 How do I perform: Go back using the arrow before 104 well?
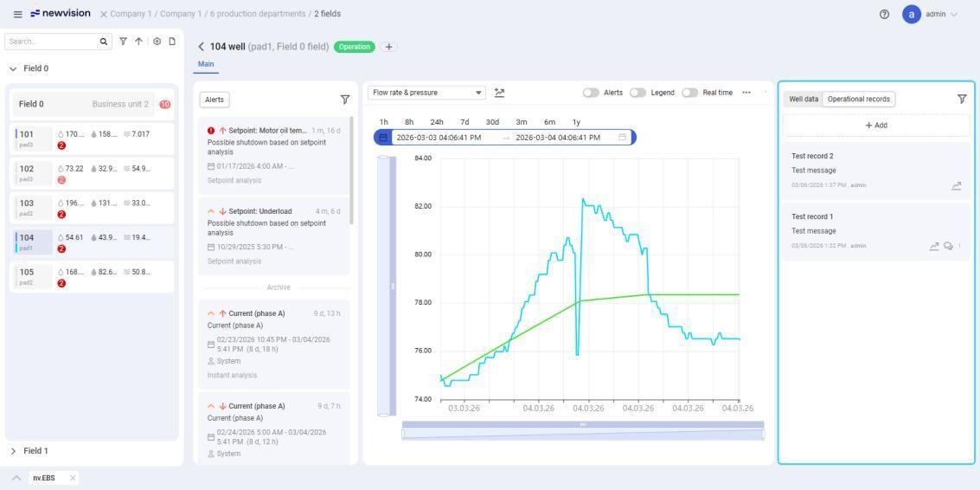point(202,46)
